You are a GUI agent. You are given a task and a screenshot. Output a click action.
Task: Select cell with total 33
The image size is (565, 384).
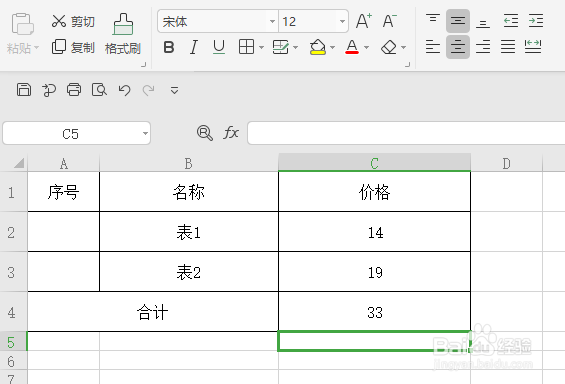click(374, 312)
